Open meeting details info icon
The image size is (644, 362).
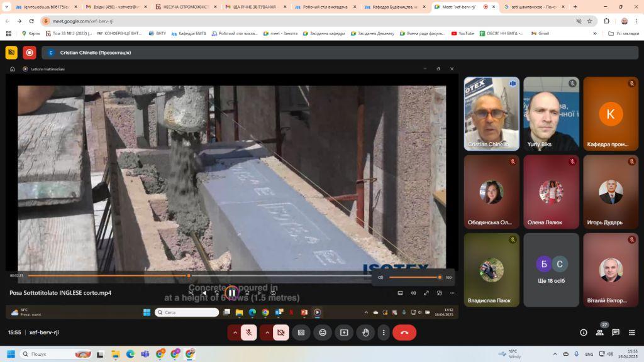point(583,332)
